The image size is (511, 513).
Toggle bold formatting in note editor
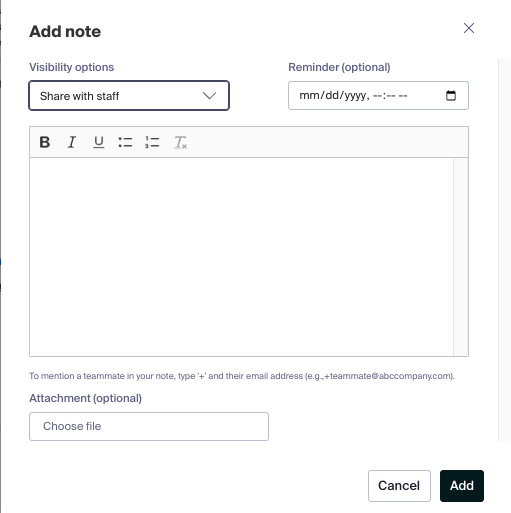(x=45, y=142)
